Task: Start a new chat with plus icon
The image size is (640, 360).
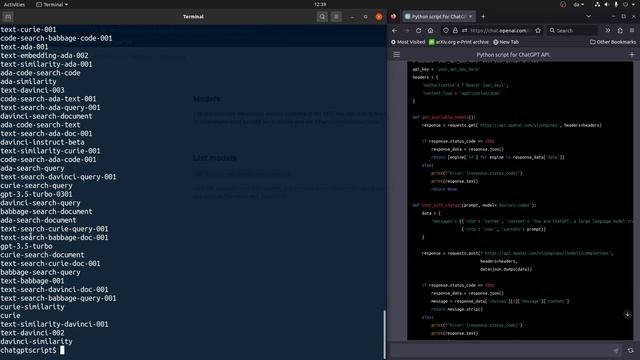Action: [632, 55]
